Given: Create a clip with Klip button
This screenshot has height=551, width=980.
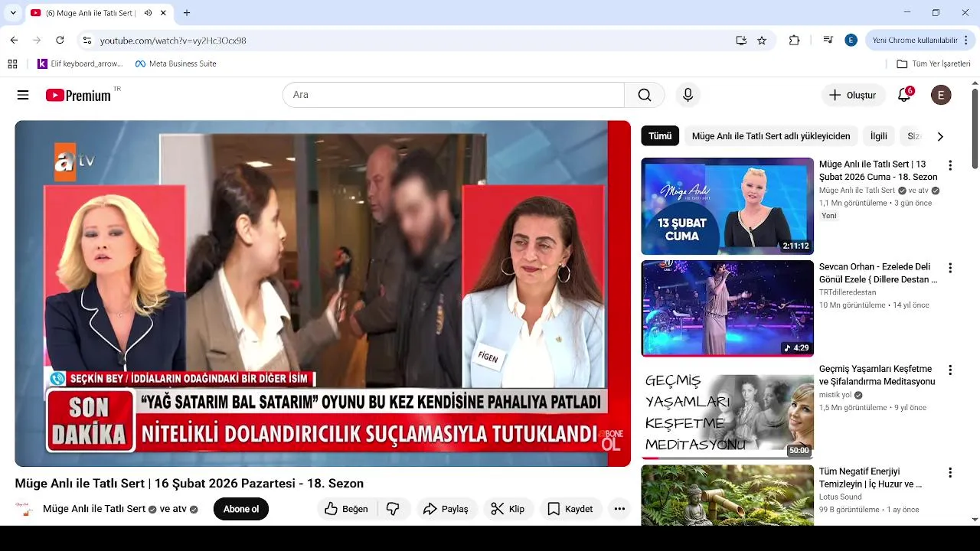Looking at the screenshot, I should point(508,509).
